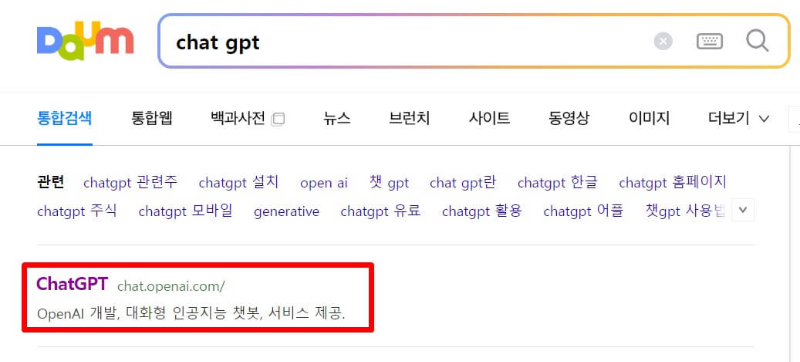Open the 동영상 tab

point(569,118)
